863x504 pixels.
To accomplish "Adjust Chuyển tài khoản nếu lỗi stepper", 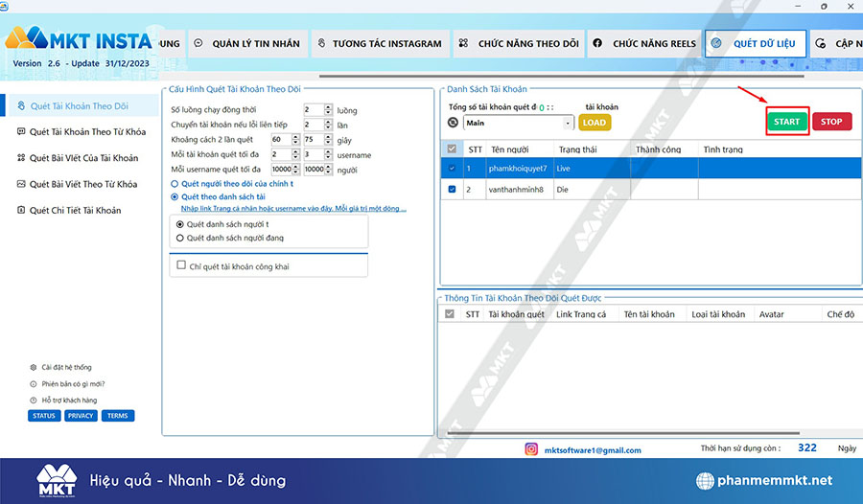I will point(328,125).
